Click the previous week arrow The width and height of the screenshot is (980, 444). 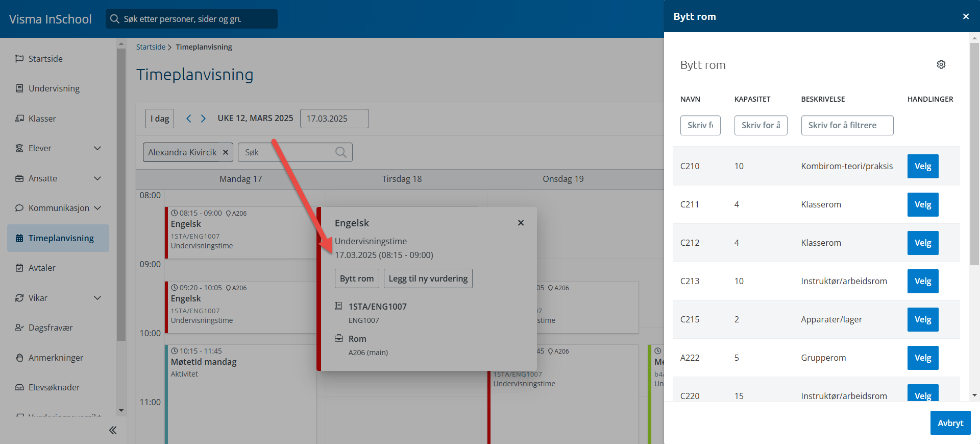[188, 119]
